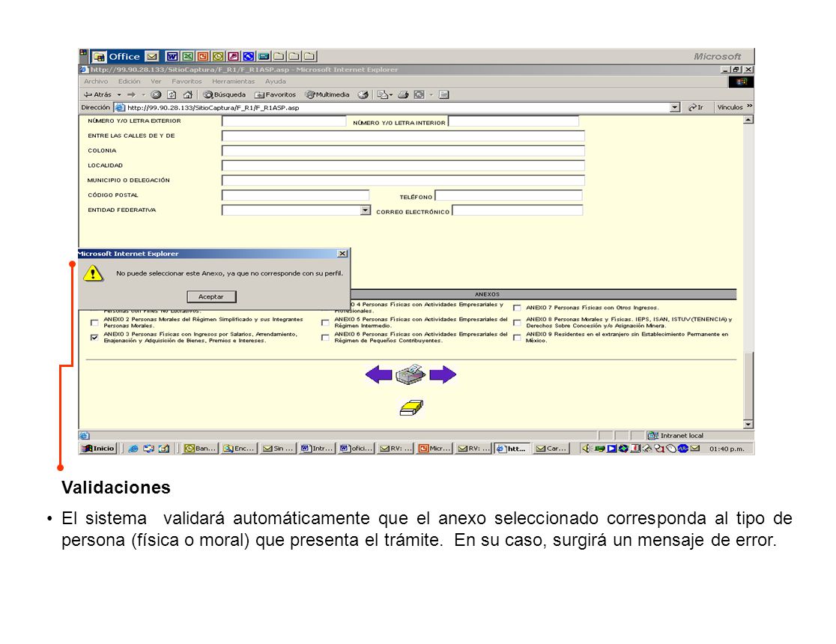This screenshot has height=644, width=836.
Task: Switch to the Enc... taskbar window
Action: [x=239, y=449]
